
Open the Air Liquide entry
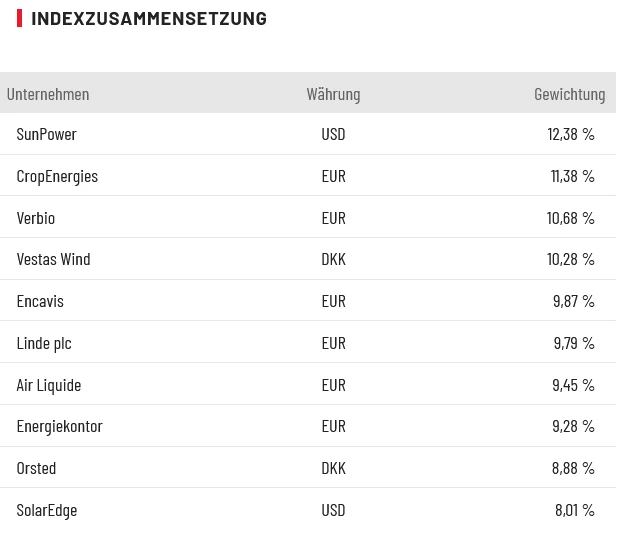click(x=49, y=385)
